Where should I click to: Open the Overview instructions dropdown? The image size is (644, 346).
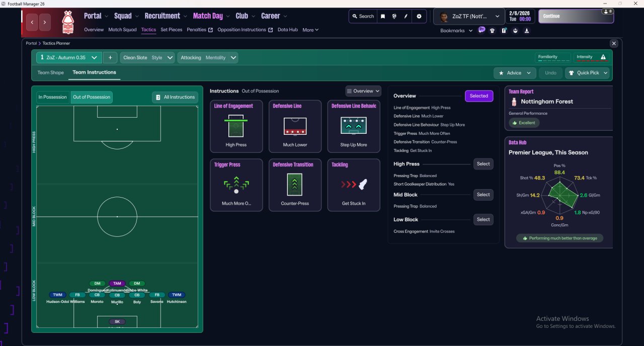(x=363, y=91)
